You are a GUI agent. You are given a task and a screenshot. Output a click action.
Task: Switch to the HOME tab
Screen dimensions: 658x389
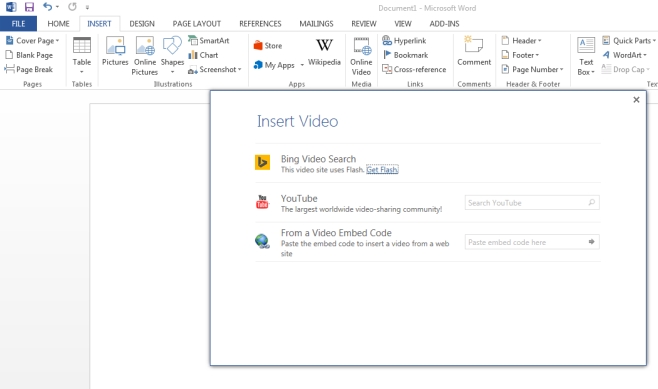click(58, 24)
